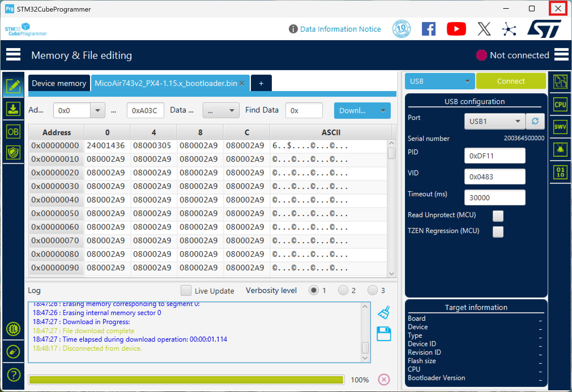The height and width of the screenshot is (392, 572).
Task: Click the Find Data input field
Action: coord(304,111)
